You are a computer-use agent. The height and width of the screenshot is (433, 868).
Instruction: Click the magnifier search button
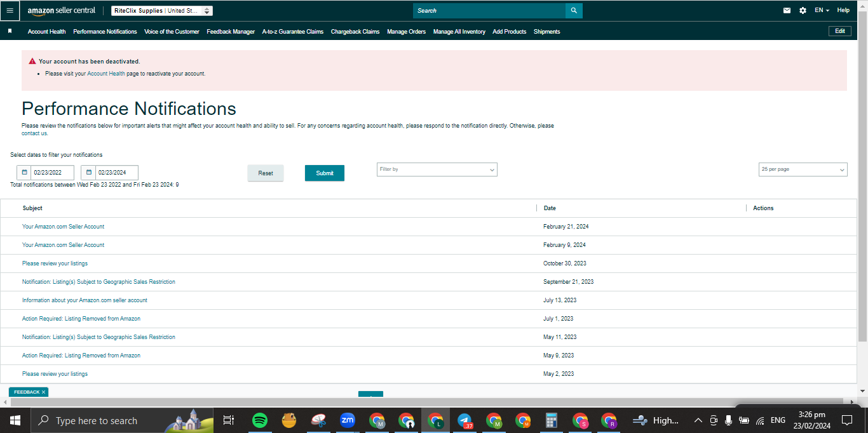coord(574,11)
